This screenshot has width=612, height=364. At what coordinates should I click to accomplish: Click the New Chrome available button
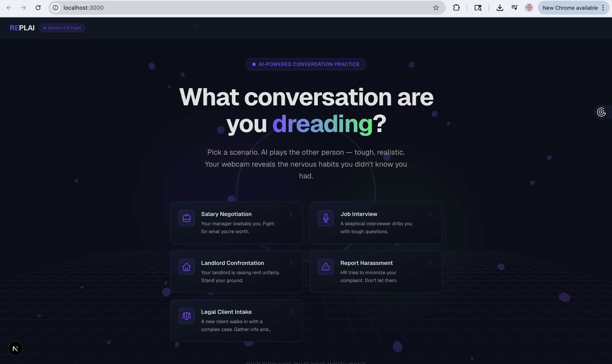pyautogui.click(x=570, y=8)
